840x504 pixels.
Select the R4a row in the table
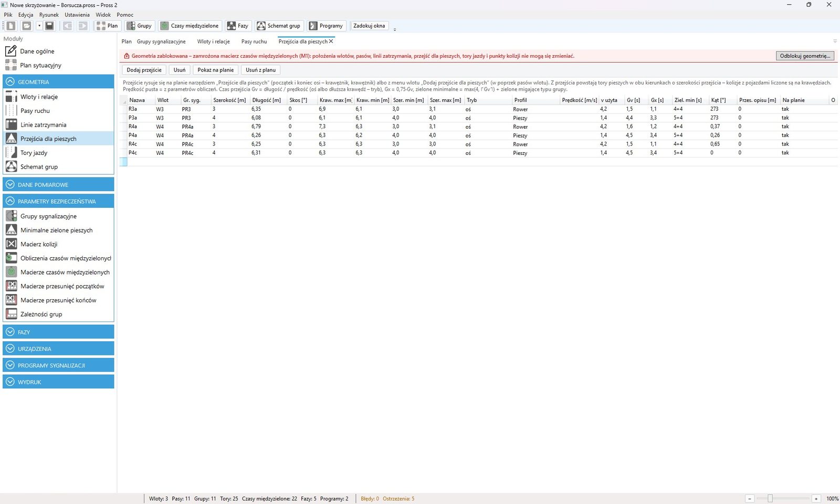[478, 127]
